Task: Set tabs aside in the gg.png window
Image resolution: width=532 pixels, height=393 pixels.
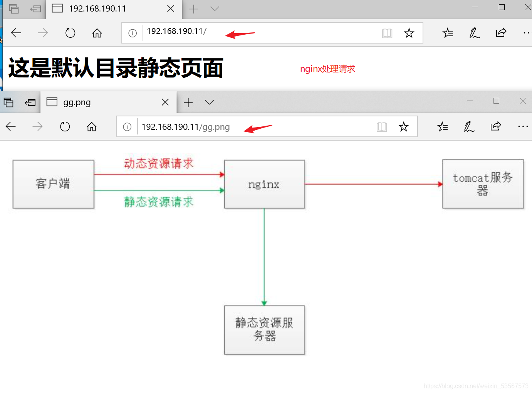Action: pos(30,102)
